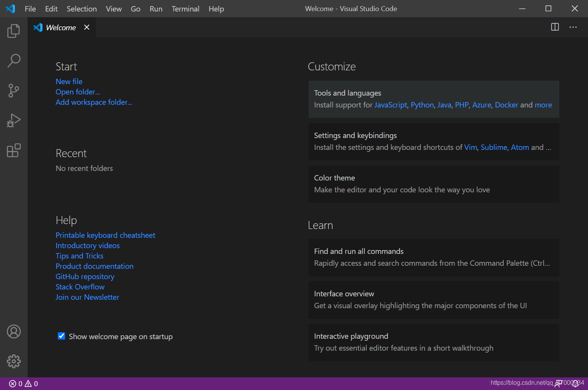588x390 pixels.
Task: Click the Open folder... link
Action: [78, 92]
